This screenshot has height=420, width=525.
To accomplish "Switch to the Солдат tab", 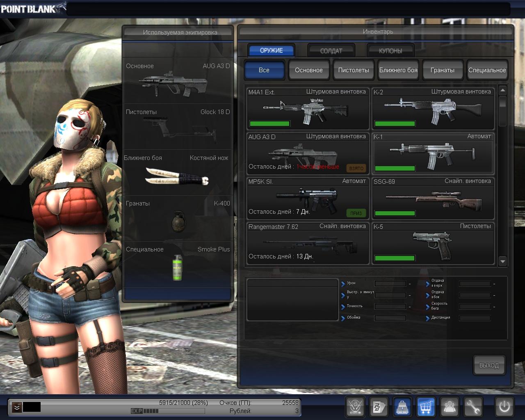I will coord(331,51).
